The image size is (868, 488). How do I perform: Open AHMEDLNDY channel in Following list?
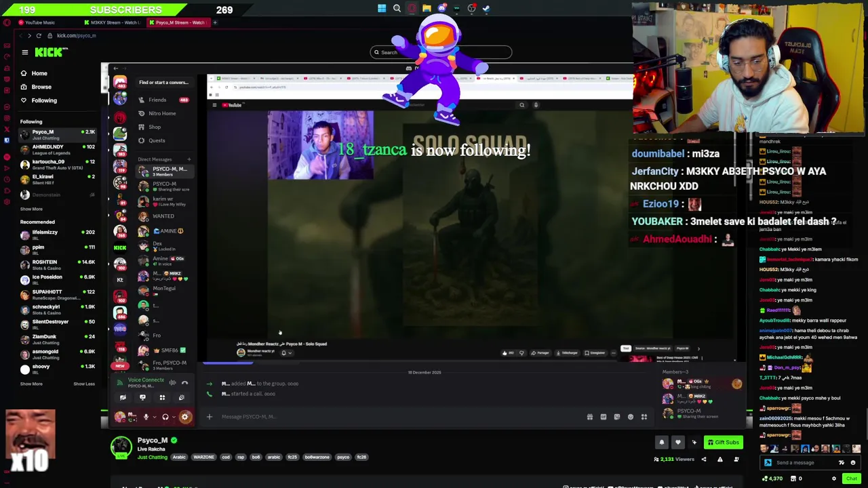click(58, 149)
